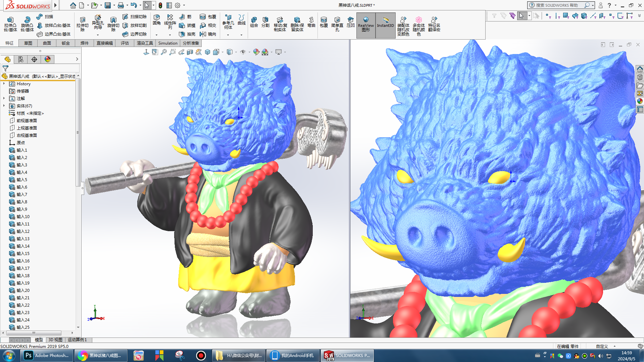Click the 移动/复制实体 move copy bodies tool
Screen dimensions: 644x362
[x=280, y=24]
